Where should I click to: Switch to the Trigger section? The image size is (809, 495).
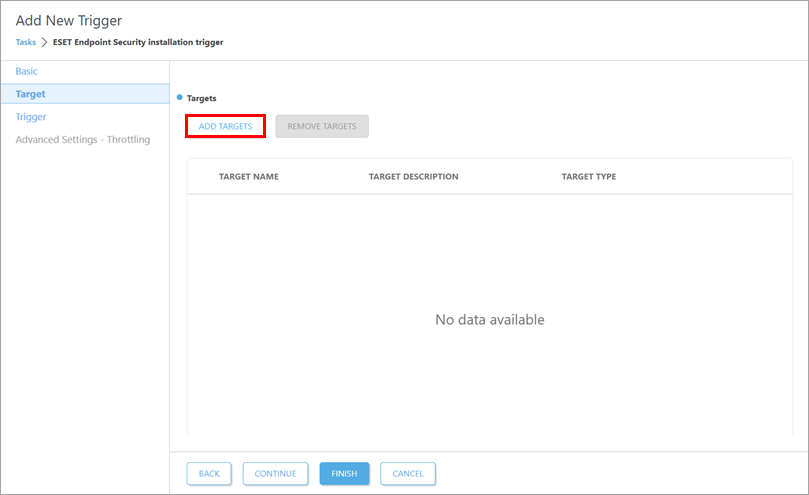click(31, 117)
